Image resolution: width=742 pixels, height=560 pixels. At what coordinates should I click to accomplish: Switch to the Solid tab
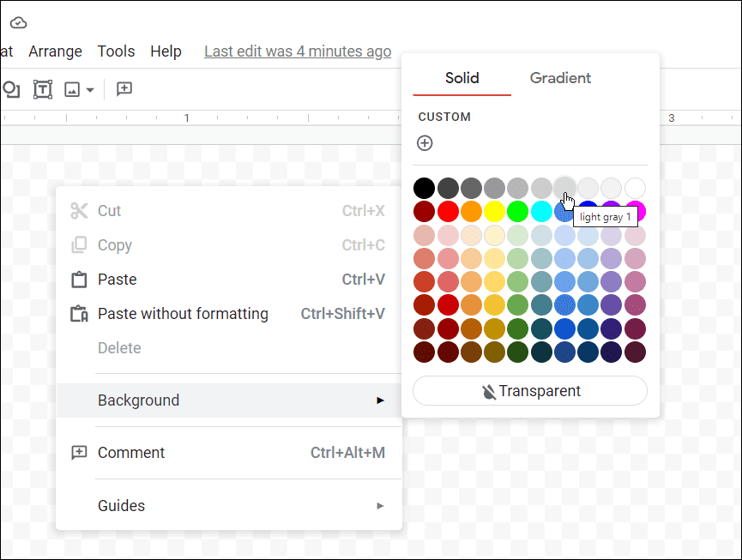(x=461, y=78)
